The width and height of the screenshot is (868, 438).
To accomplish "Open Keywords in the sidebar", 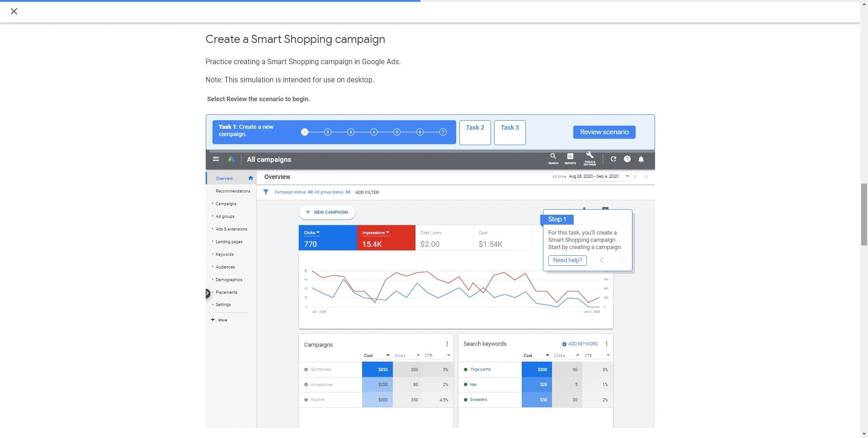I will click(224, 254).
